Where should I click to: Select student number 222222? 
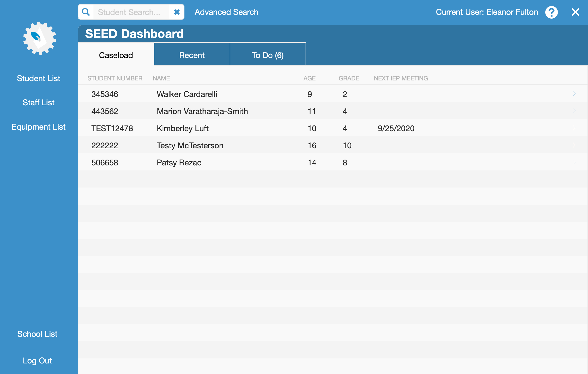(105, 146)
